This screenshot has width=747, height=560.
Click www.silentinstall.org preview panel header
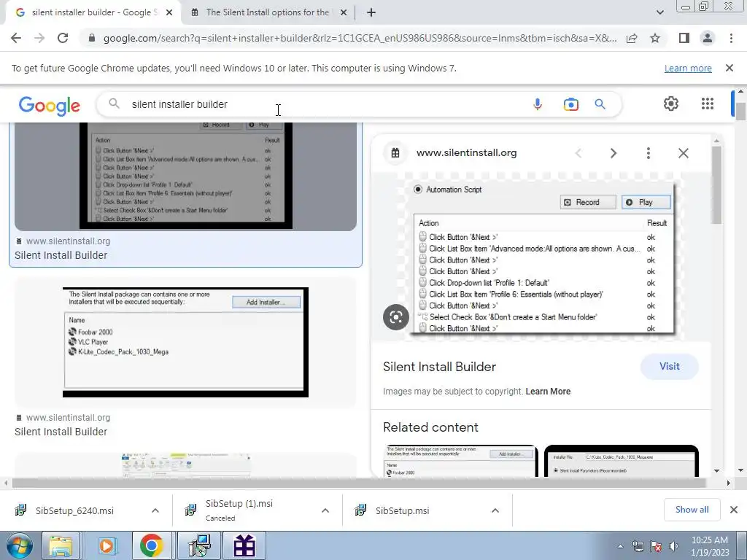click(x=466, y=153)
